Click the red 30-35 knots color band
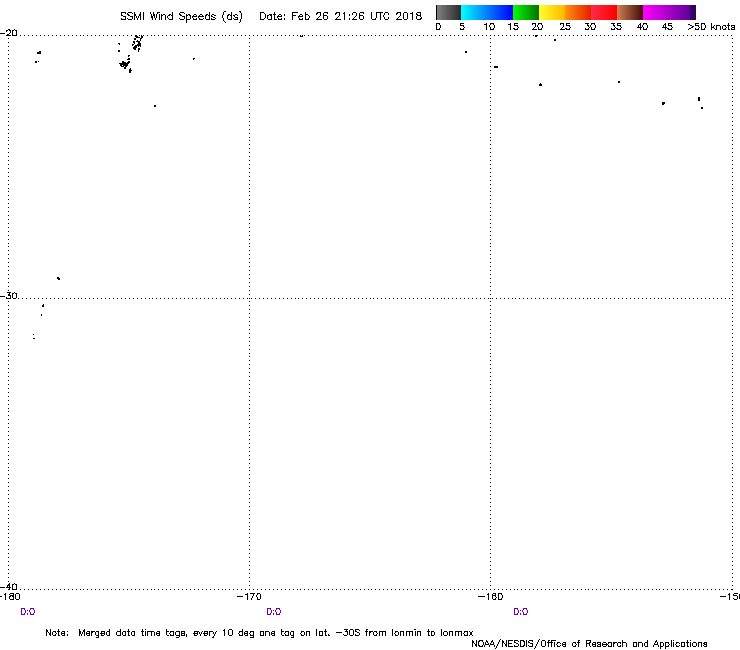Screen dimensions: 740x650 pyautogui.click(x=604, y=13)
